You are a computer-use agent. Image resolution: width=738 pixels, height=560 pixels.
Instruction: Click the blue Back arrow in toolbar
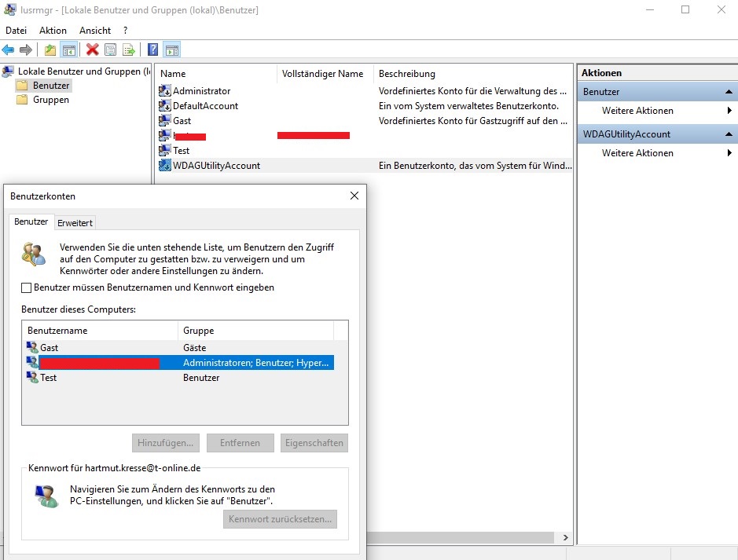coord(9,50)
